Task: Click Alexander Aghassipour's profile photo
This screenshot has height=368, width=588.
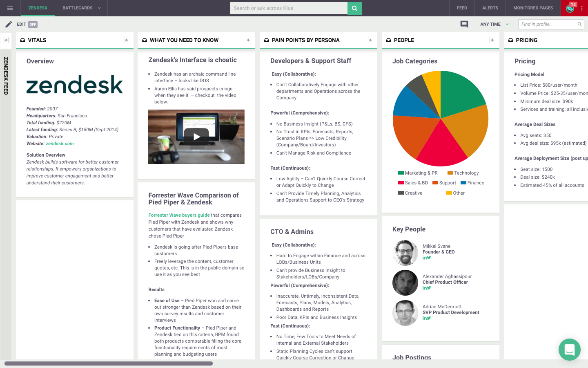Action: [x=405, y=283]
